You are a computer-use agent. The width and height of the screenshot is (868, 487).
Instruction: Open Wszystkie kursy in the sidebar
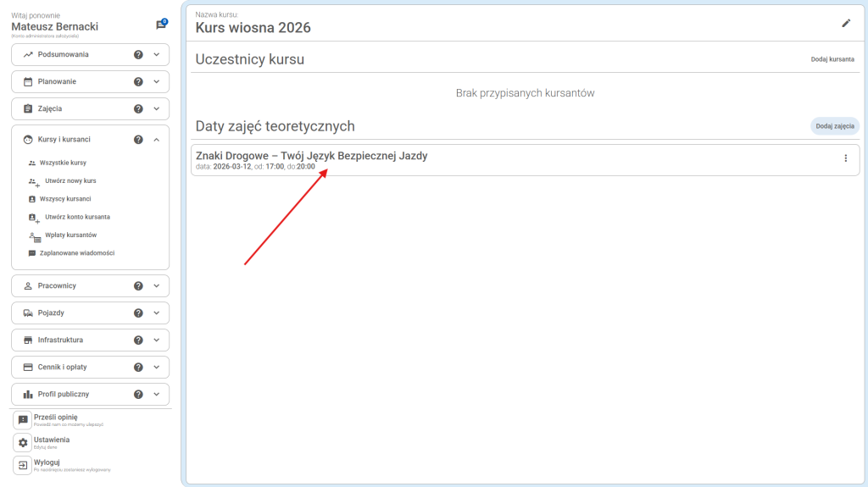point(63,163)
